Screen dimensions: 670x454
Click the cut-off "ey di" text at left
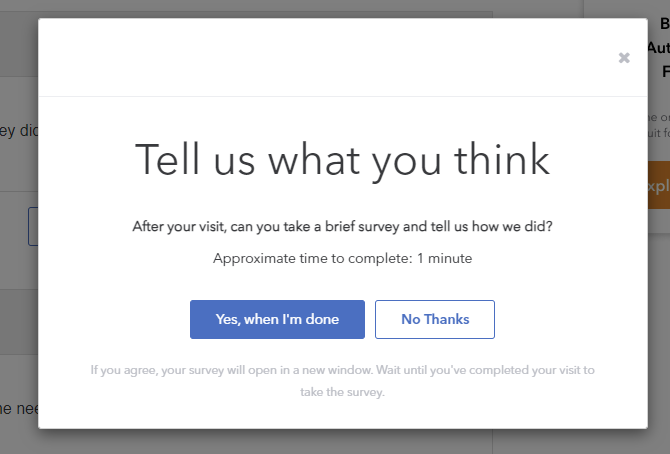point(18,129)
